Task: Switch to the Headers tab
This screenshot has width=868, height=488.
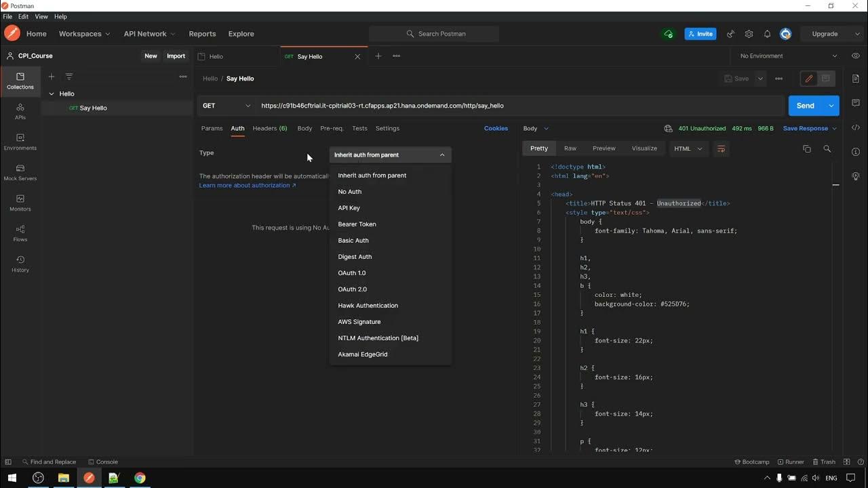Action: 269,128
